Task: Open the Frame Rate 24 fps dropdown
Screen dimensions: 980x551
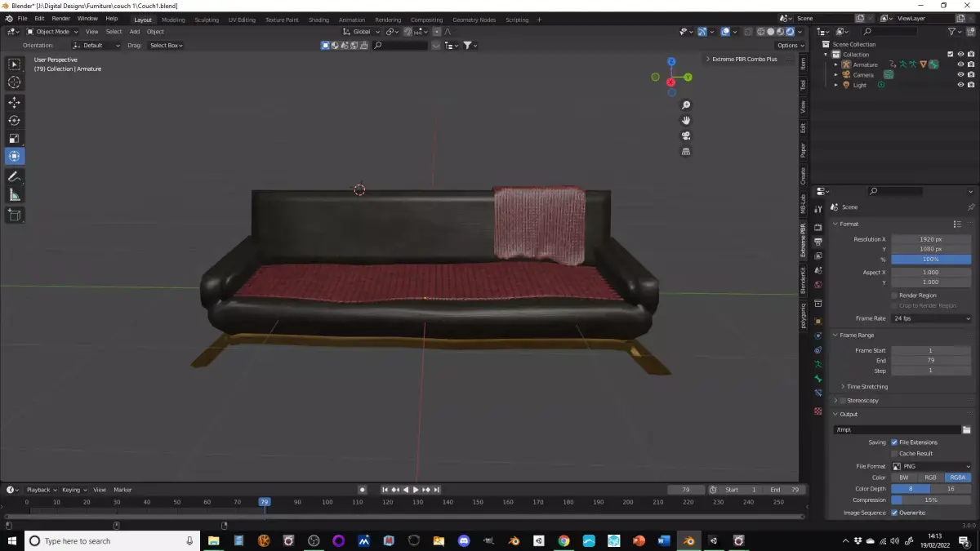Action: 932,318
